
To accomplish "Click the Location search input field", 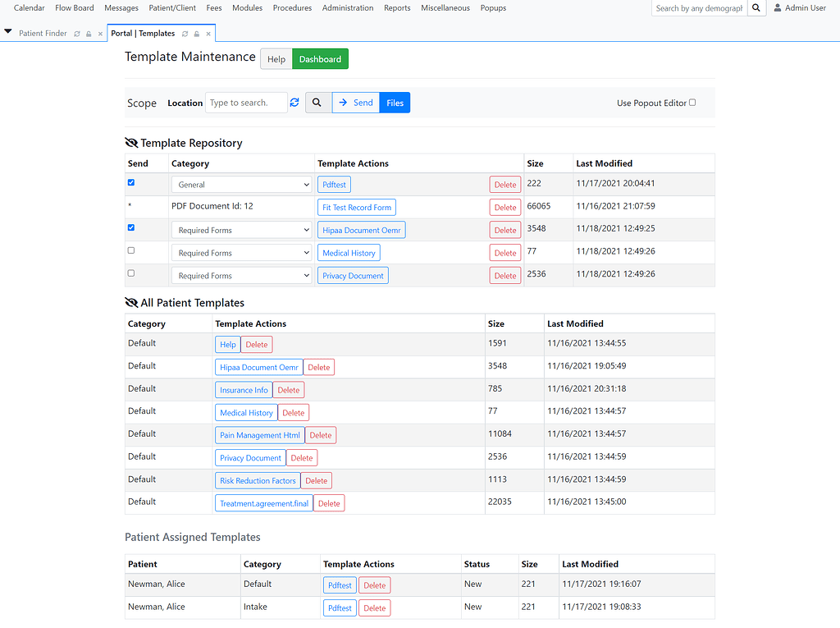I will (246, 102).
